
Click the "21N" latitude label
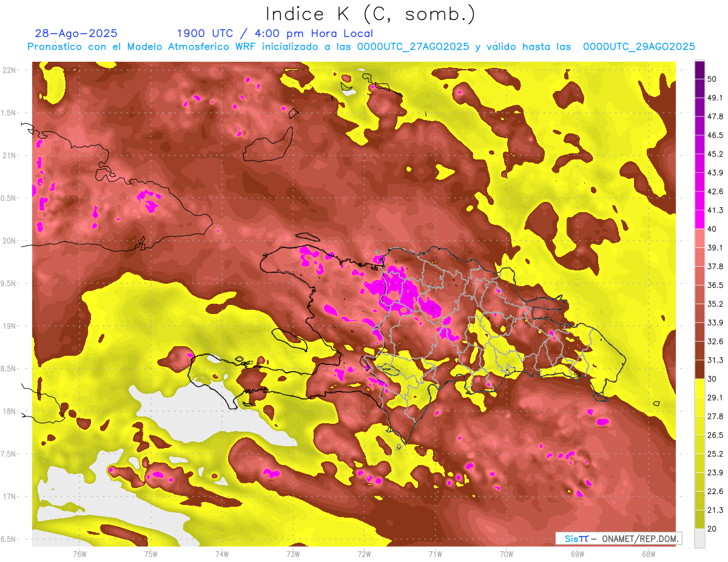coord(10,155)
